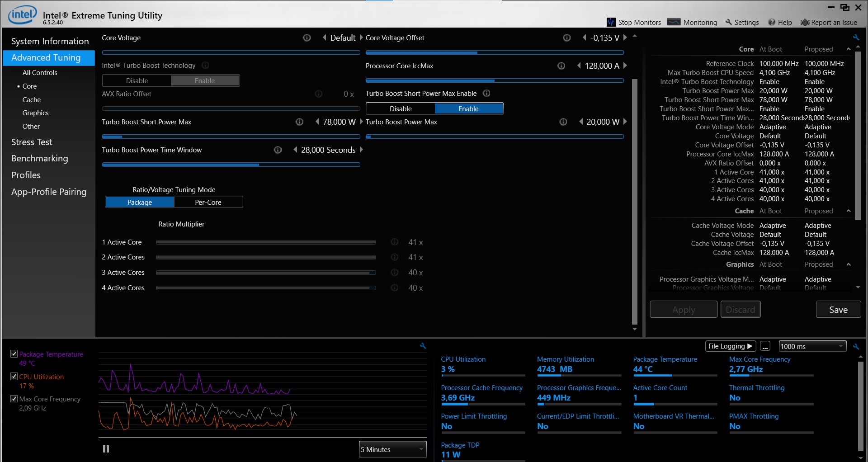The width and height of the screenshot is (868, 462).
Task: Click the Intel logo
Action: pyautogui.click(x=22, y=15)
